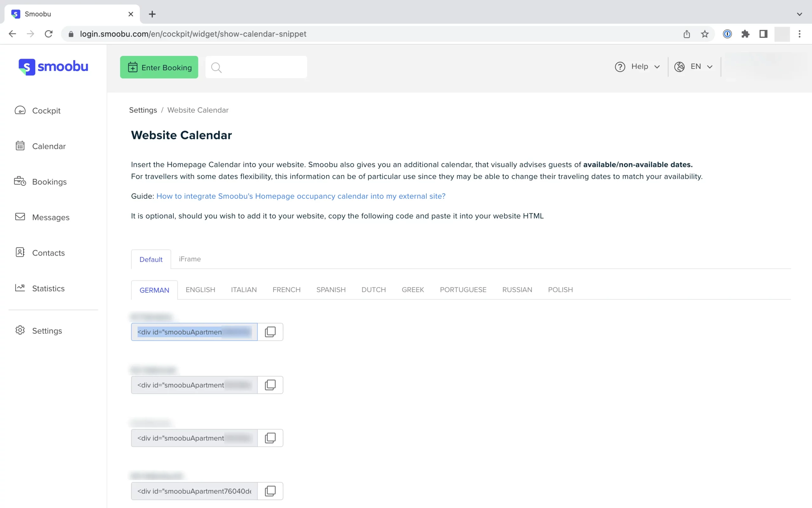Click the address bar URL
Image resolution: width=812 pixels, height=508 pixels.
tap(193, 34)
